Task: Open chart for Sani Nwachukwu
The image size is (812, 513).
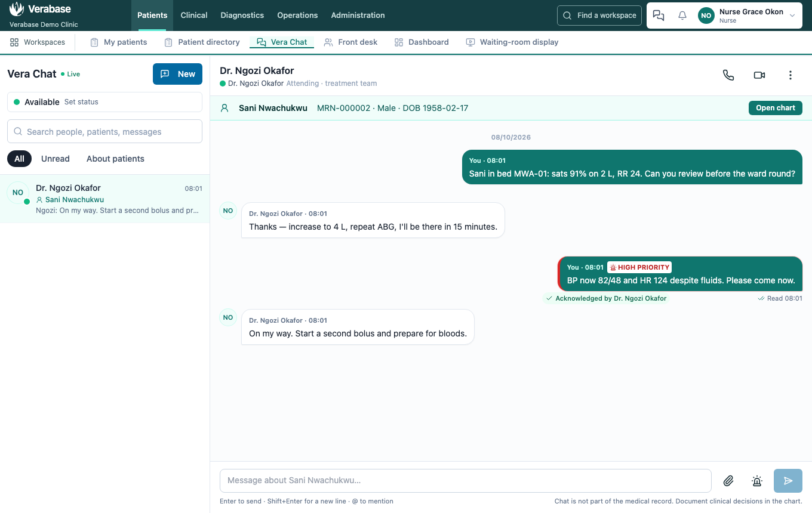Action: (x=776, y=108)
